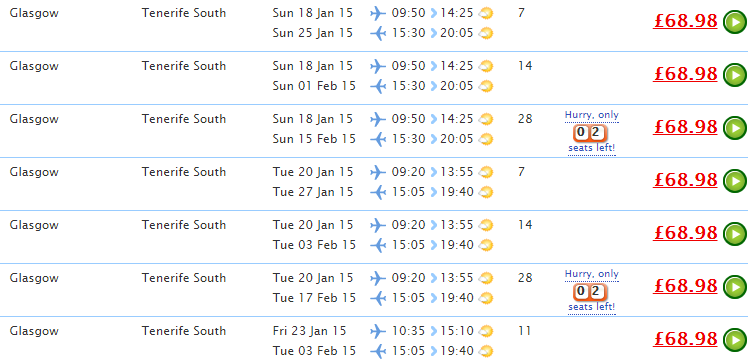Viewport: 751px width, 364px height.
Task: Click green arrow for Tue 20 Jan 7-night flight
Action: point(735,181)
